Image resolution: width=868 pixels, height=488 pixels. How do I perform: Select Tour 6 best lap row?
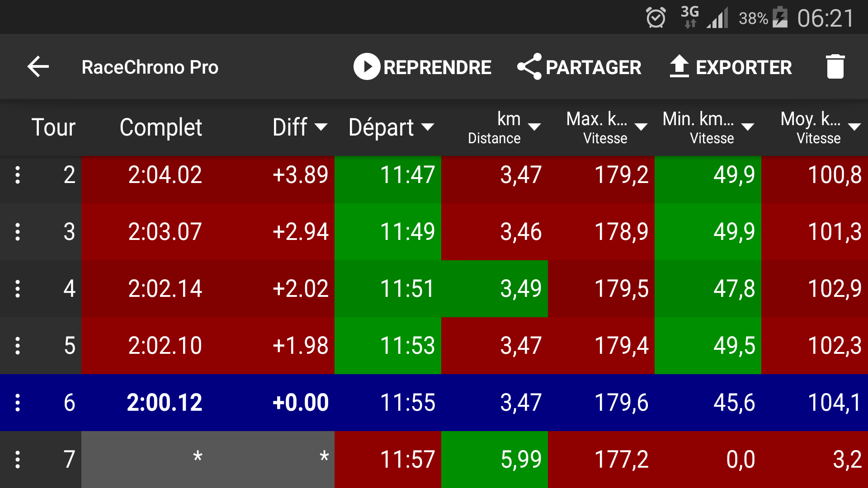[x=434, y=402]
